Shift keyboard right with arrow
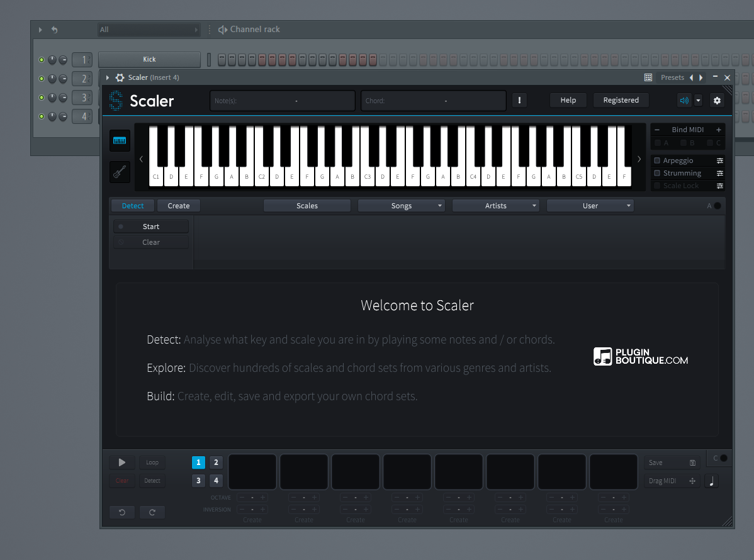This screenshot has height=560, width=754. coord(639,159)
